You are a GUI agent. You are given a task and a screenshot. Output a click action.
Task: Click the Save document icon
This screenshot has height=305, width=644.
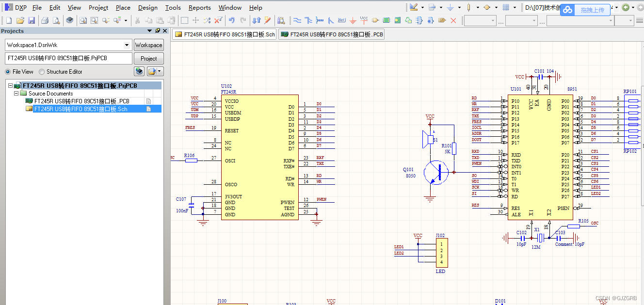(32, 20)
